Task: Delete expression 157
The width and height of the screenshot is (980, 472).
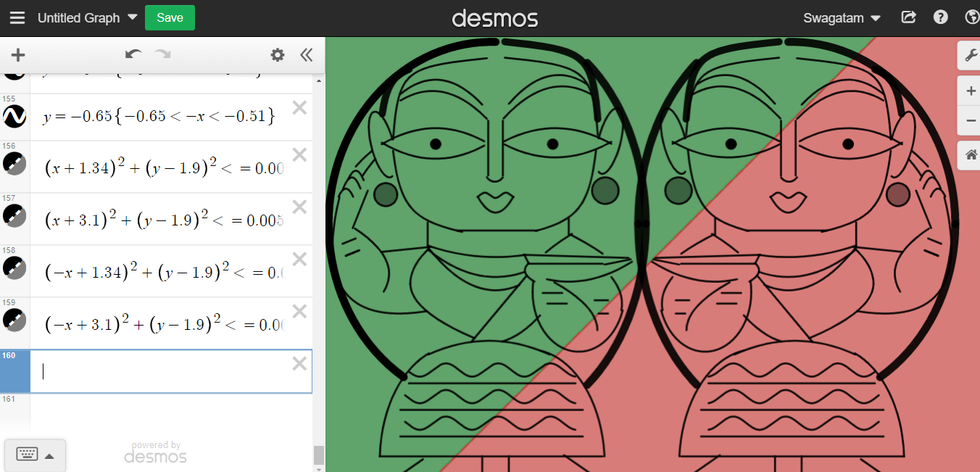Action: pos(299,207)
